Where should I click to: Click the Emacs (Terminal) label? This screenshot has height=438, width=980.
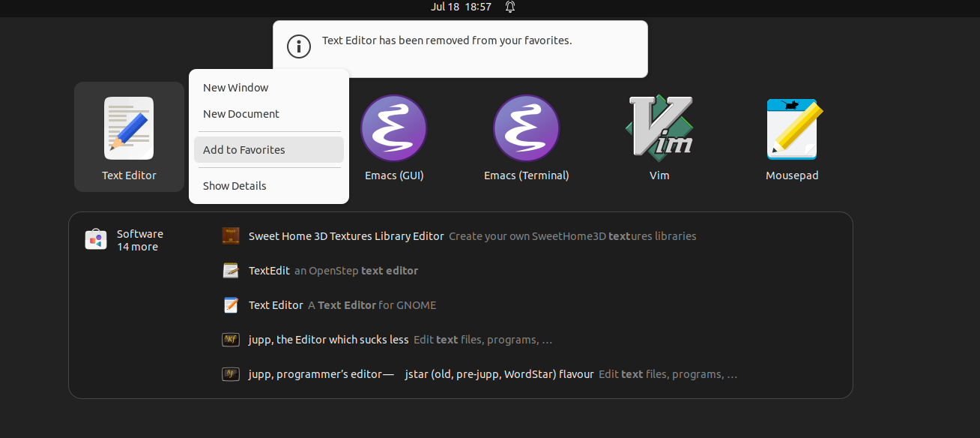tap(527, 175)
